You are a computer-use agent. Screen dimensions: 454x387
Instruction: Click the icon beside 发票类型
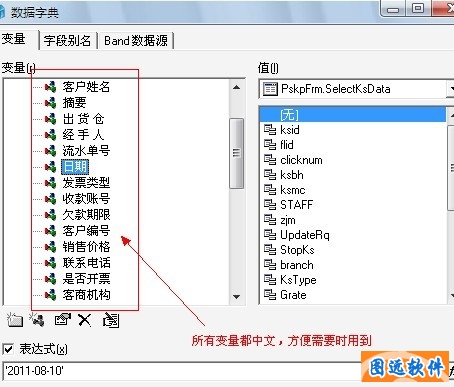[50, 183]
